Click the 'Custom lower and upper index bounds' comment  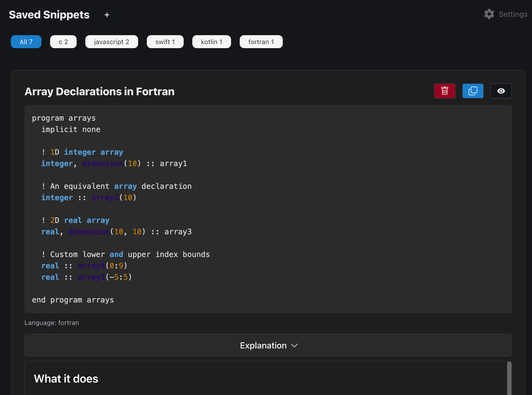tap(125, 255)
